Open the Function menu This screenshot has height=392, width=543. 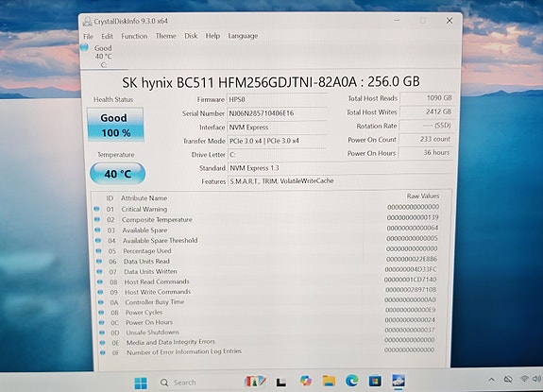134,36
